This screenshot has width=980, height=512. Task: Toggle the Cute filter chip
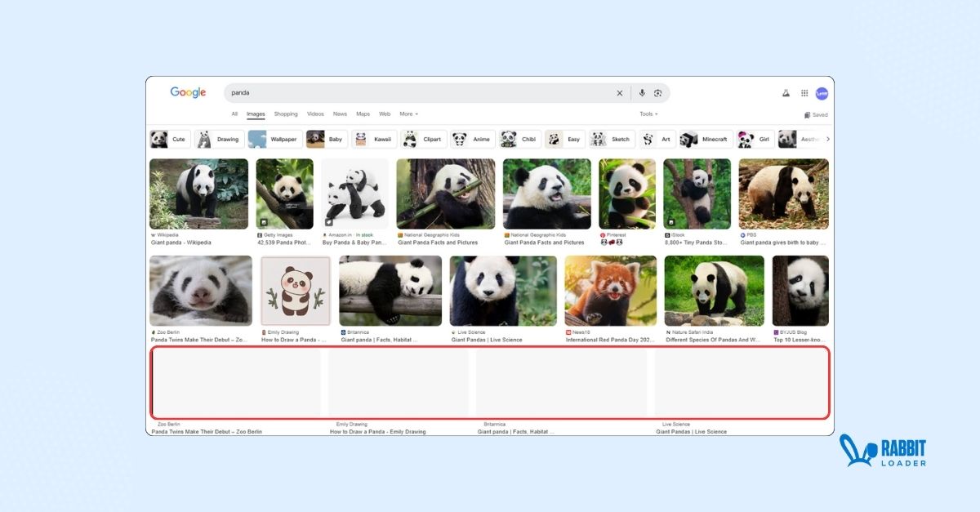tap(170, 139)
